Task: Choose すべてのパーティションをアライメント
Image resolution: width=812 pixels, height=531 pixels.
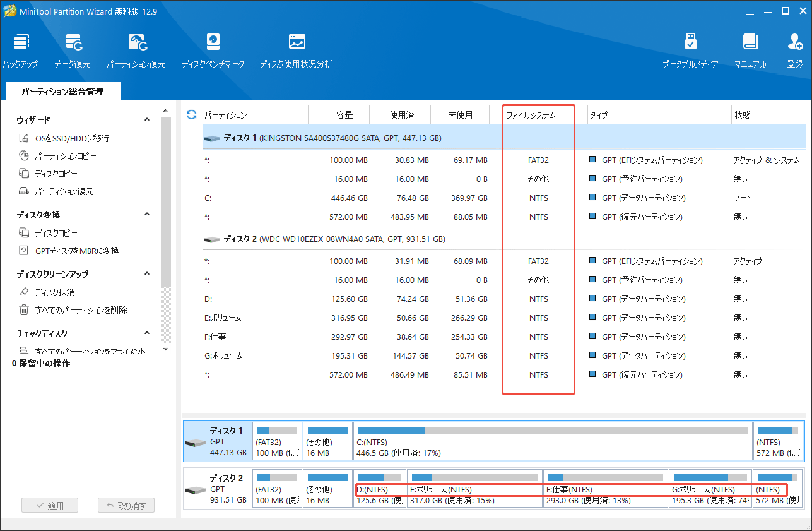Action: tap(82, 350)
